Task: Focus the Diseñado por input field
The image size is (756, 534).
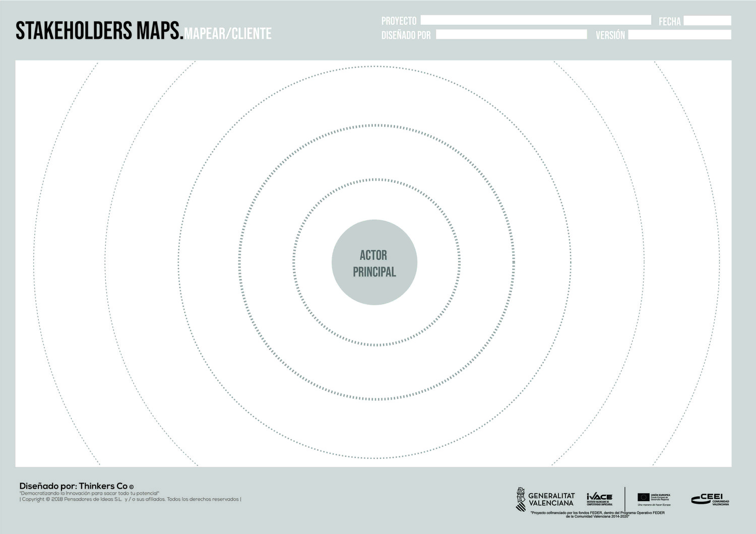Action: 511,34
